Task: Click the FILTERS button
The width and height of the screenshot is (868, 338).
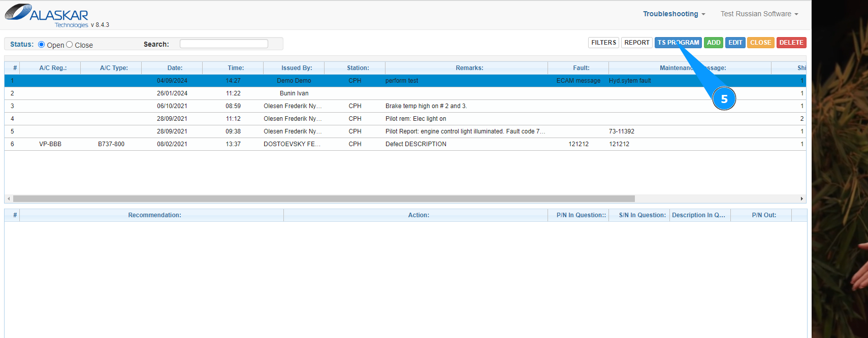Action: coord(603,43)
